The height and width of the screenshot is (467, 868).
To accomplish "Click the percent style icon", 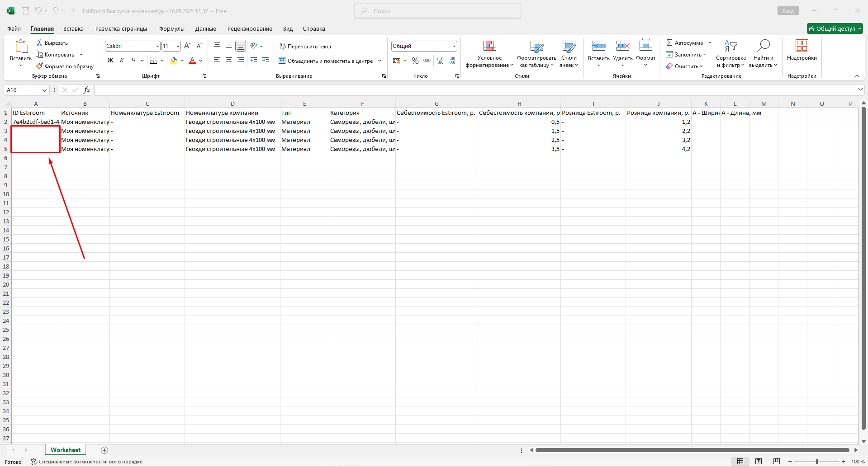I will (415, 61).
